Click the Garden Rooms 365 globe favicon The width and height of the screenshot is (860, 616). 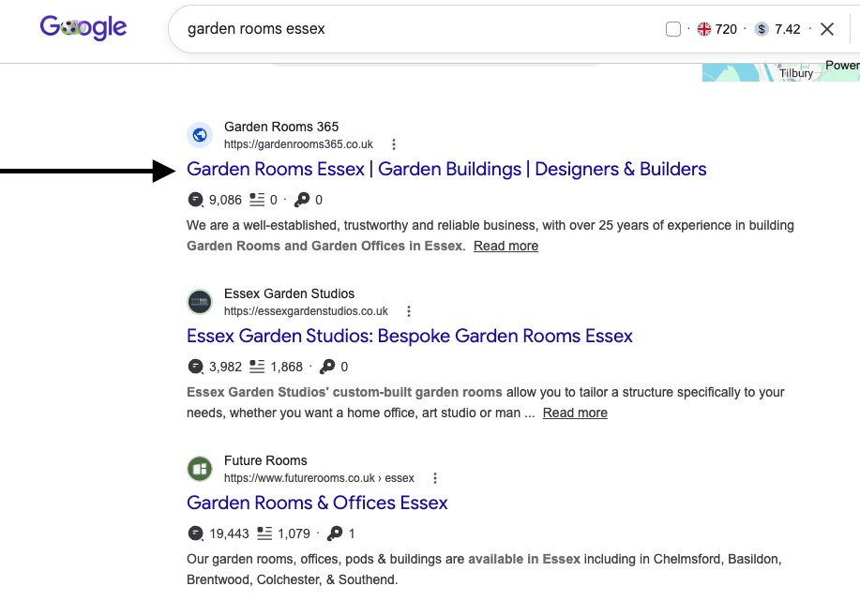pos(200,135)
